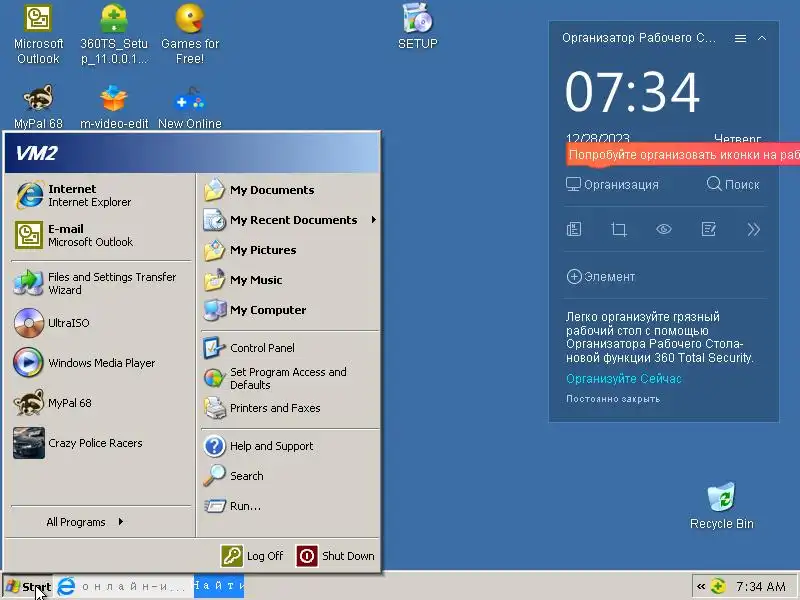Open Recycle Bin on desktop

pyautogui.click(x=721, y=506)
